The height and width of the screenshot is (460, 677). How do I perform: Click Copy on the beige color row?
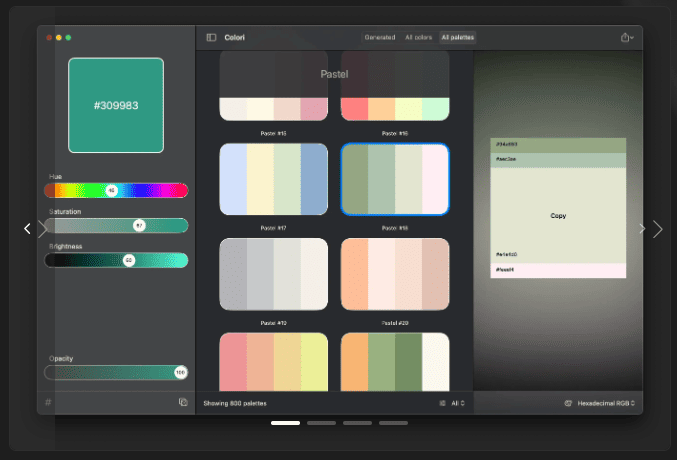point(558,216)
